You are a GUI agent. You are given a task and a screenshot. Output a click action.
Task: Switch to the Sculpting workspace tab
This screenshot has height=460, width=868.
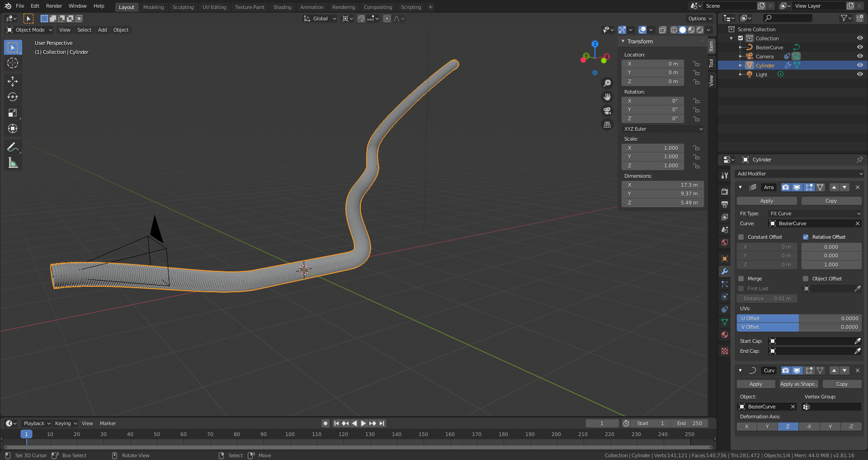tap(183, 7)
